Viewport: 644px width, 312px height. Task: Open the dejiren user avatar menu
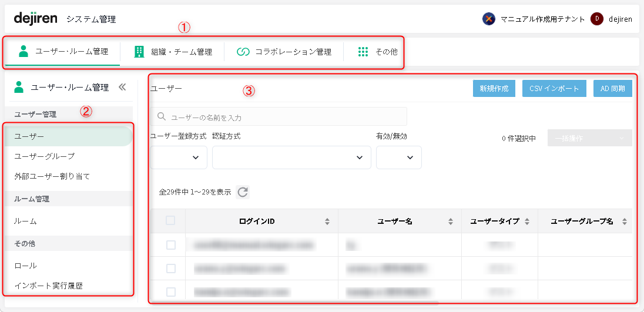pos(597,19)
